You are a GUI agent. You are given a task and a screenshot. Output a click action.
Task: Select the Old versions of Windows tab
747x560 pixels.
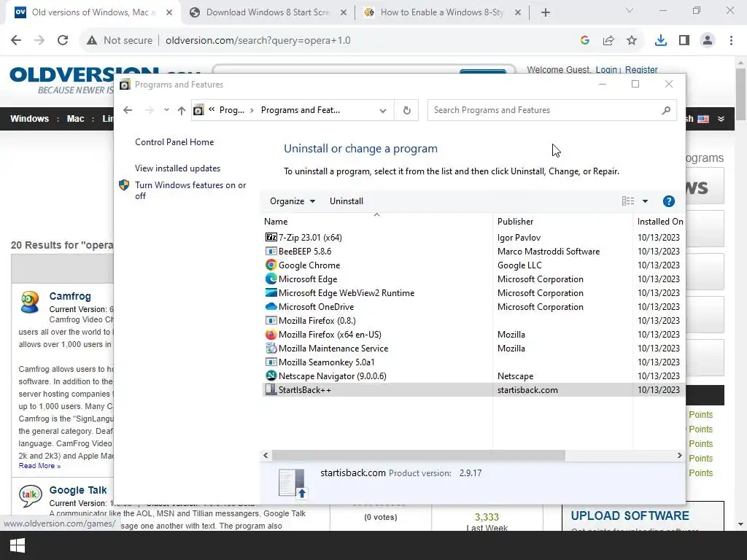(93, 12)
